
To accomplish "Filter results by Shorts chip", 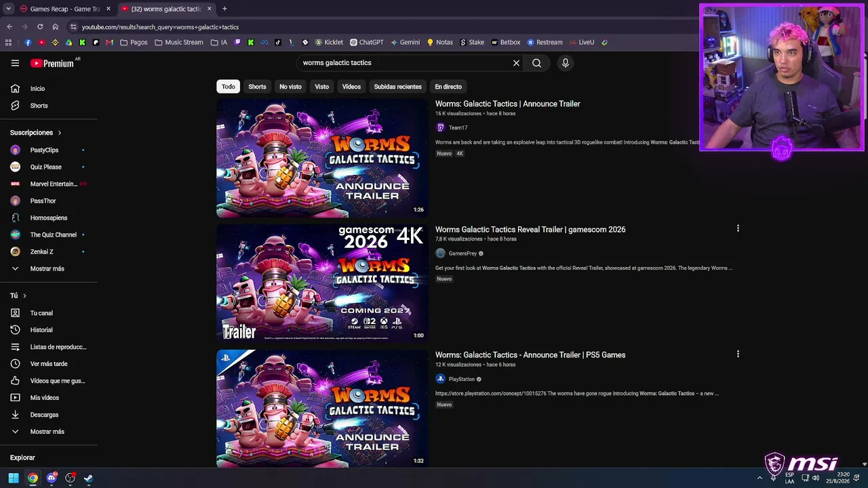I will tap(257, 87).
